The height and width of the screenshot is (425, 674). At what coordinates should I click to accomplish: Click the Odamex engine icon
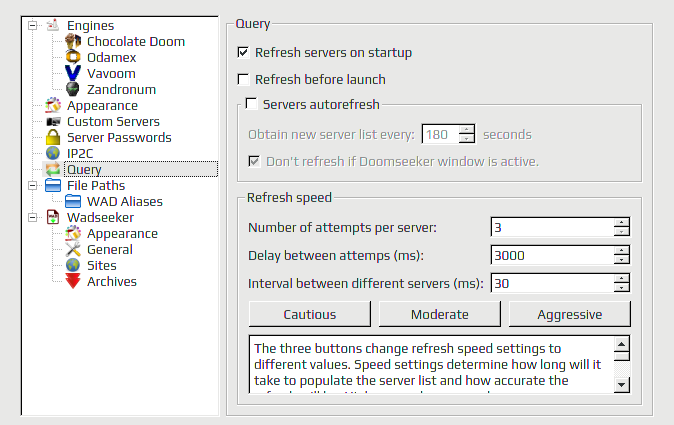point(73,57)
